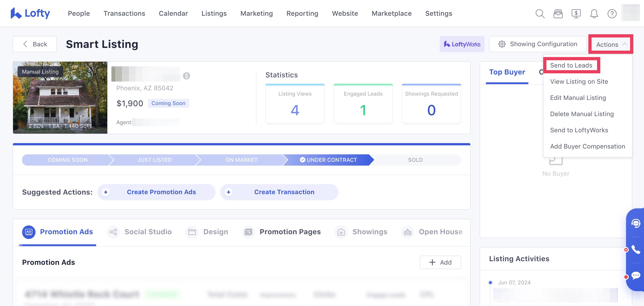
Task: Select the Coming Soon stage step
Action: 68,160
